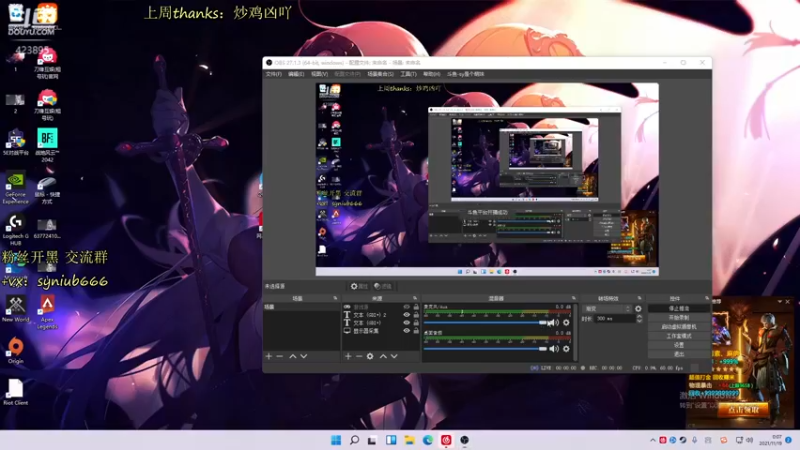The width and height of the screenshot is (800, 450).
Task: Click exit button in Controls panel
Action: (x=679, y=354)
